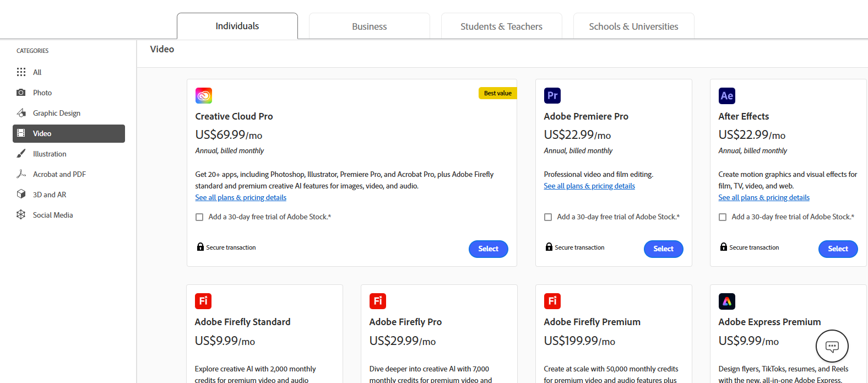Check Adobe Stock trial for After Effects
The width and height of the screenshot is (868, 383).
[723, 217]
